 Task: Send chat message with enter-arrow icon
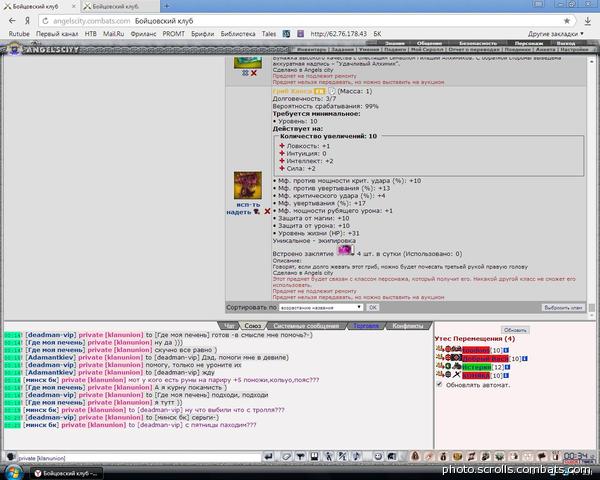(x=269, y=456)
